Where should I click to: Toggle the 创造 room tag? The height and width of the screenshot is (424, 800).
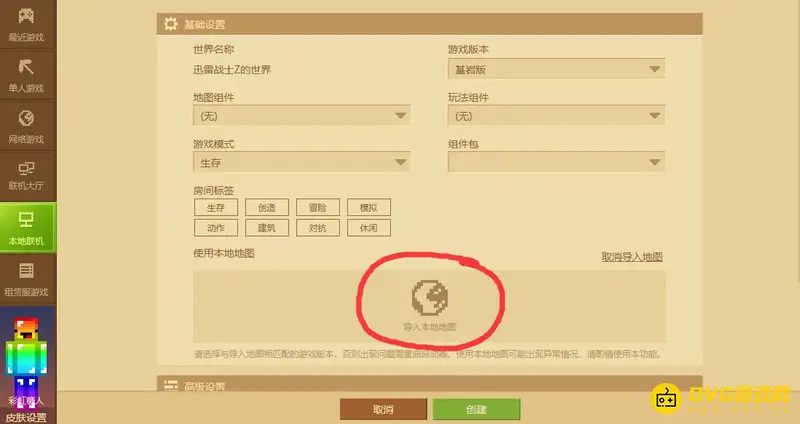tap(267, 208)
